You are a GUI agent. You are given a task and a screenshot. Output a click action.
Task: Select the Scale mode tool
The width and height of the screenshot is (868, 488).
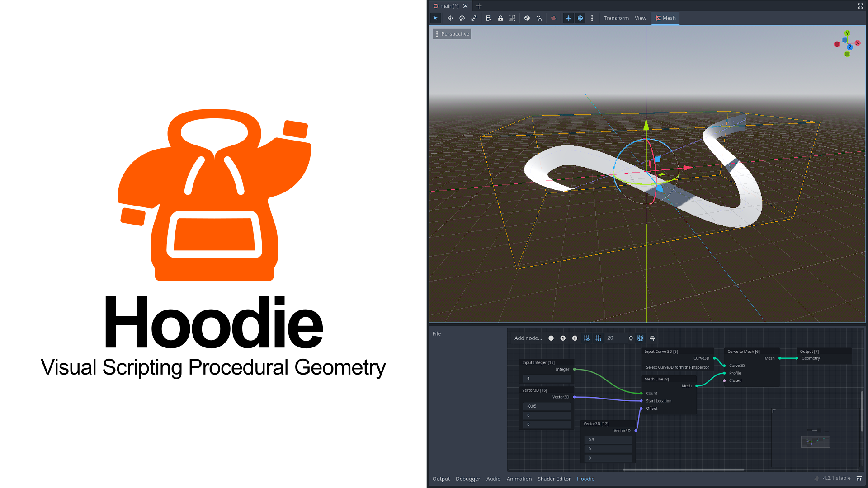click(474, 18)
